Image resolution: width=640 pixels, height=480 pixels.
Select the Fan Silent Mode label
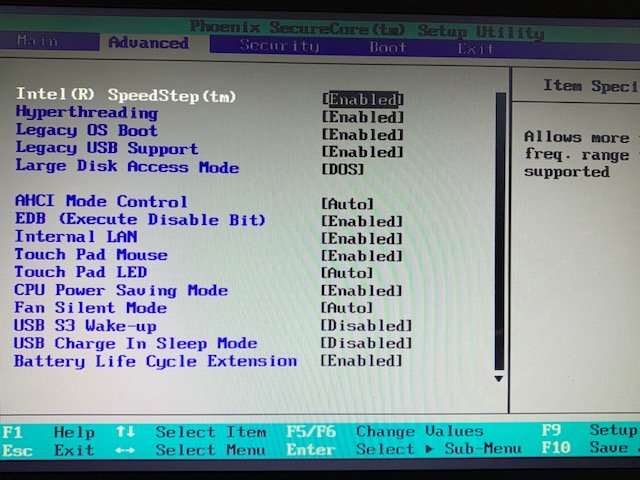[91, 307]
